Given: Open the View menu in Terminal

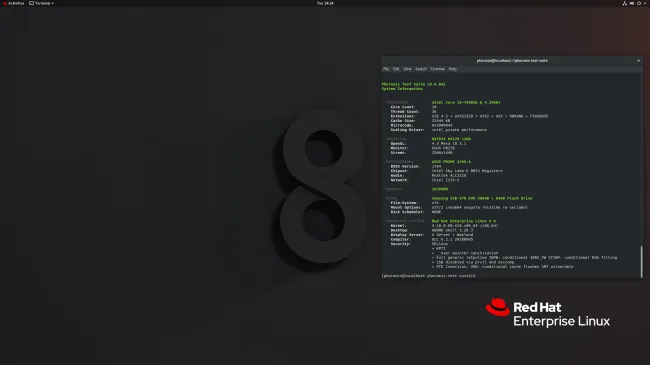Looking at the screenshot, I should point(407,69).
